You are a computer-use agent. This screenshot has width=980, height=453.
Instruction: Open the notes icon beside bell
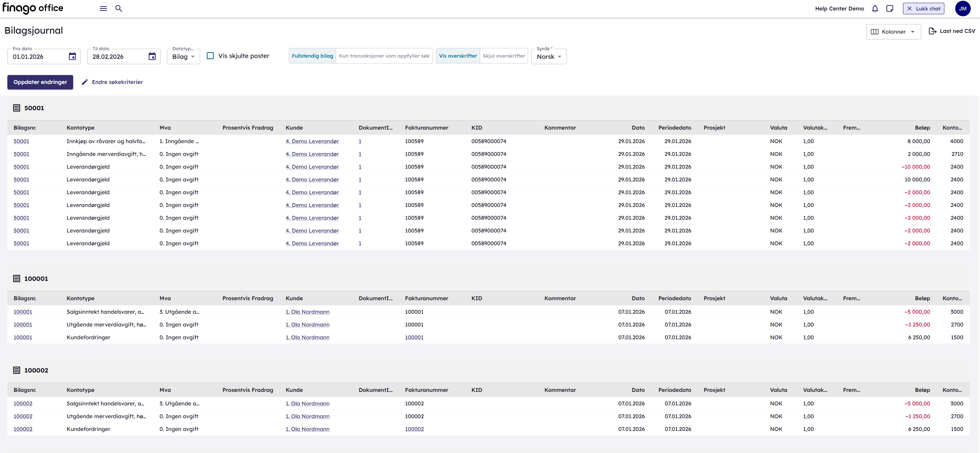(890, 9)
